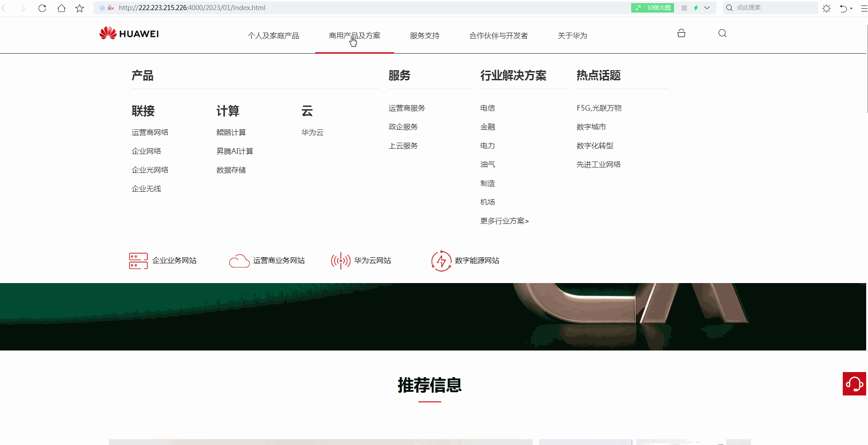
Task: Click the browser forward arrow
Action: click(22, 8)
